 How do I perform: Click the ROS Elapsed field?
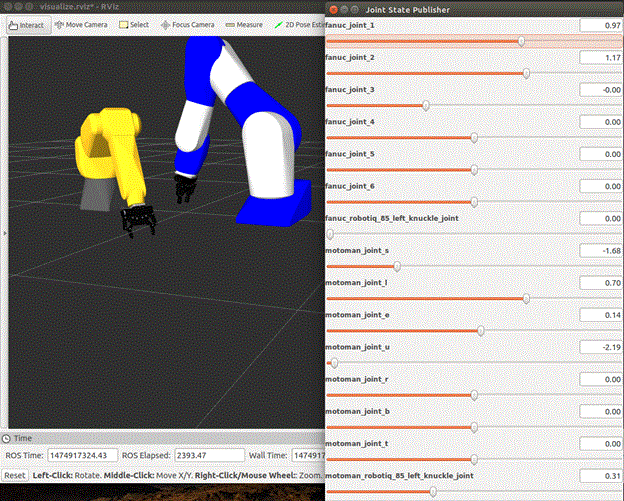209,455
